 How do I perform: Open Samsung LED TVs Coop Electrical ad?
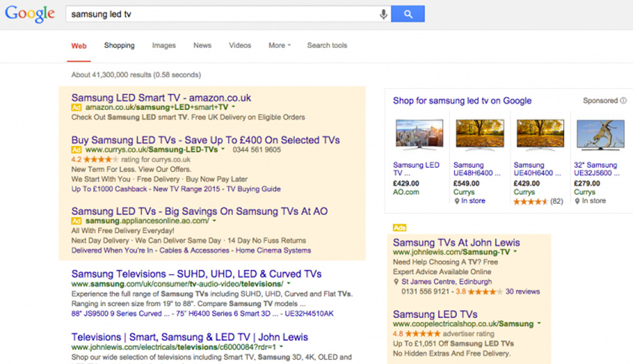pos(435,314)
